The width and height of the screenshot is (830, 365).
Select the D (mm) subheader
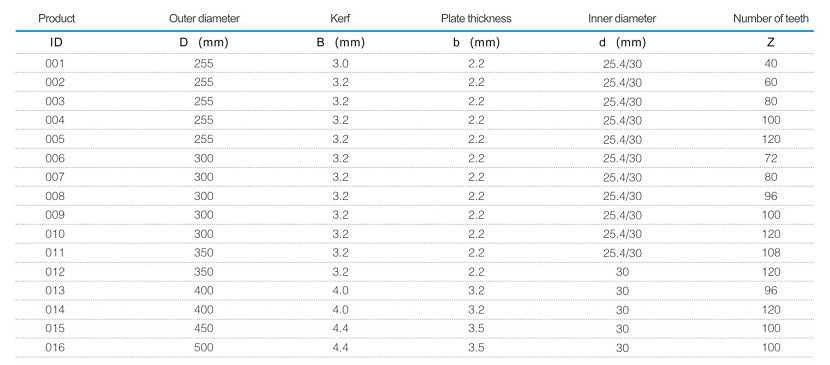[x=204, y=43]
